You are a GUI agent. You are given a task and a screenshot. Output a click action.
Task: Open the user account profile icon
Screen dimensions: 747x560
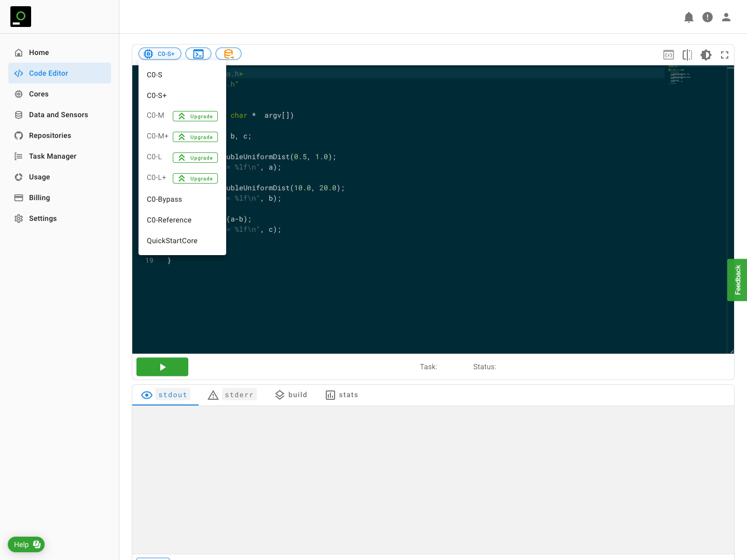(x=726, y=17)
